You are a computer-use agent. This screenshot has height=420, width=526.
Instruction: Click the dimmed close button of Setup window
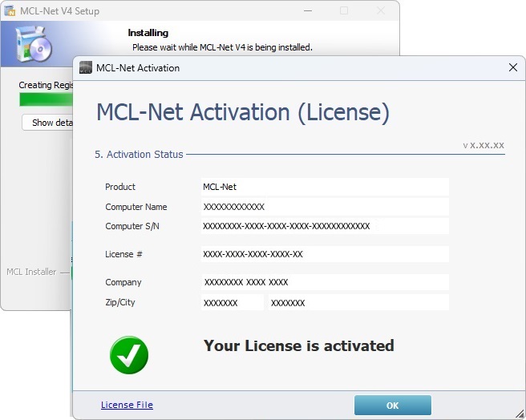coord(381,10)
